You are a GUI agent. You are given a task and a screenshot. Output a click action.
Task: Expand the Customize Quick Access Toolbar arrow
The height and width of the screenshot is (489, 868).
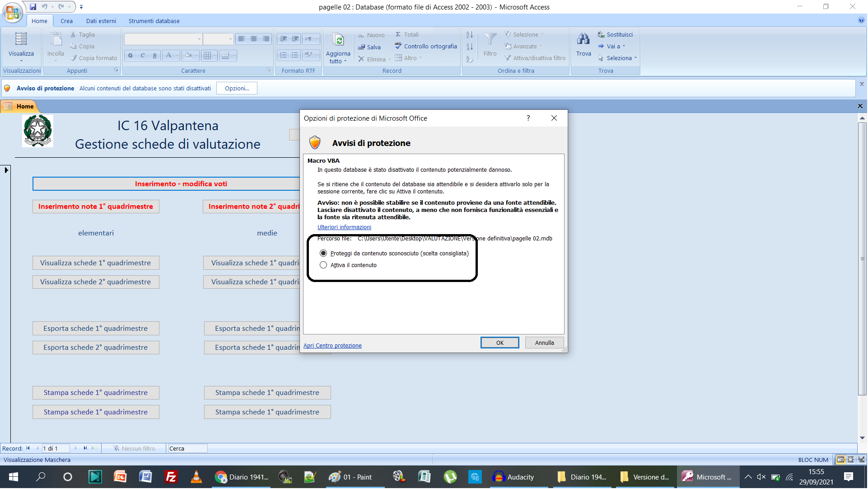pyautogui.click(x=81, y=7)
